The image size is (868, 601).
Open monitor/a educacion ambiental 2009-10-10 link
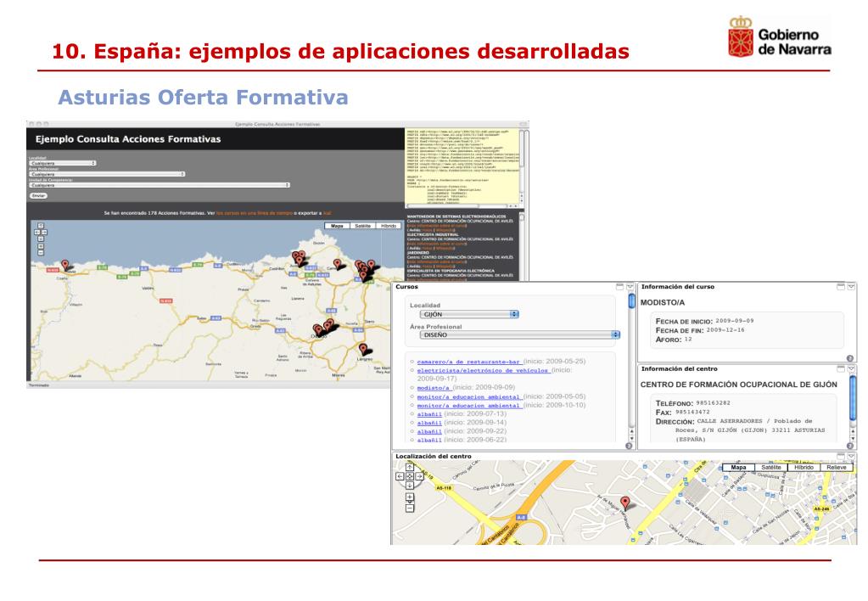click(x=469, y=406)
